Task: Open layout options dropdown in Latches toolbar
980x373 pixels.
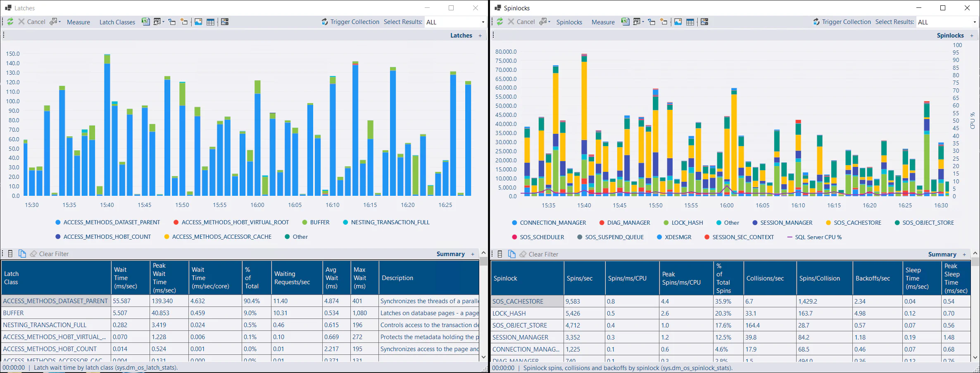Action: click(x=159, y=22)
